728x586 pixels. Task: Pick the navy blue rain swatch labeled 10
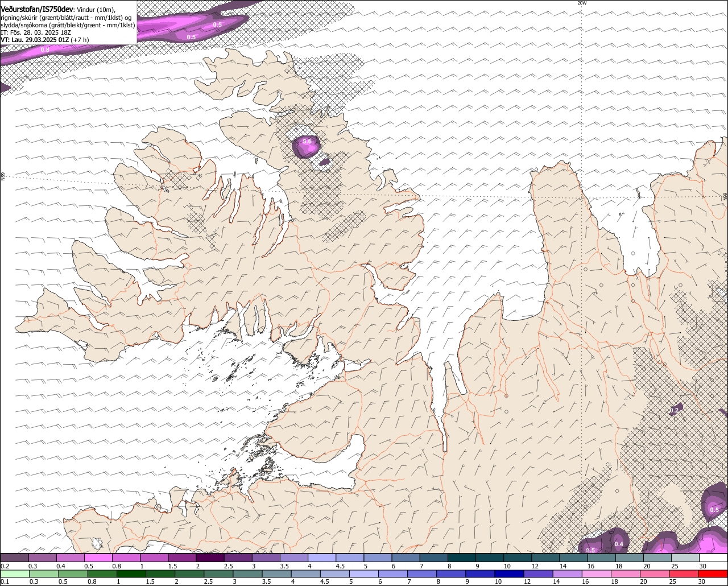pyautogui.click(x=511, y=574)
